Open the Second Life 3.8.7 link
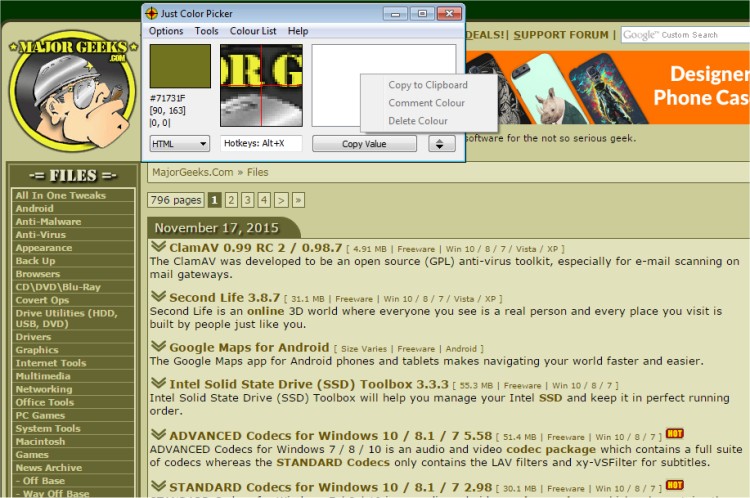Image resolution: width=750 pixels, height=498 pixels. pos(224,298)
